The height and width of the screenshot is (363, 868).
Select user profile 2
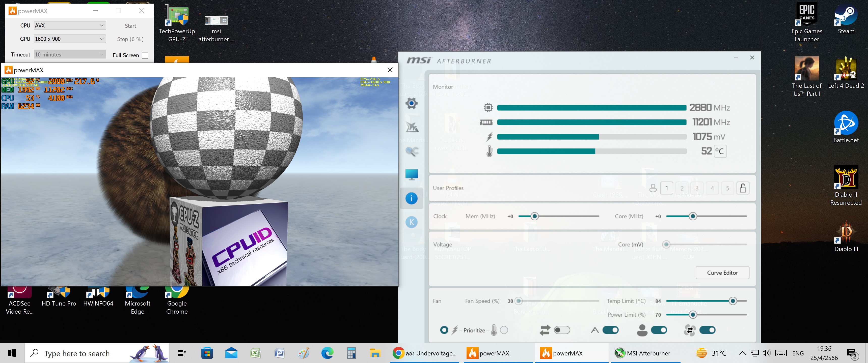(682, 188)
